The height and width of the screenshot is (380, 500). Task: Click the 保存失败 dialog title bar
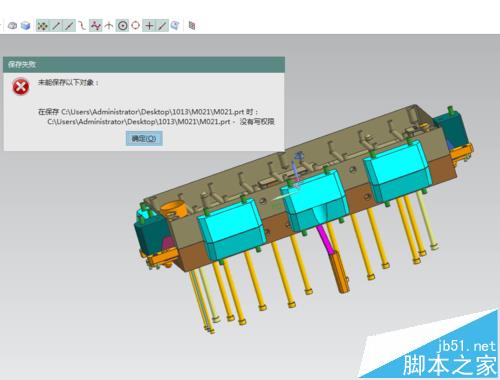click(x=144, y=64)
